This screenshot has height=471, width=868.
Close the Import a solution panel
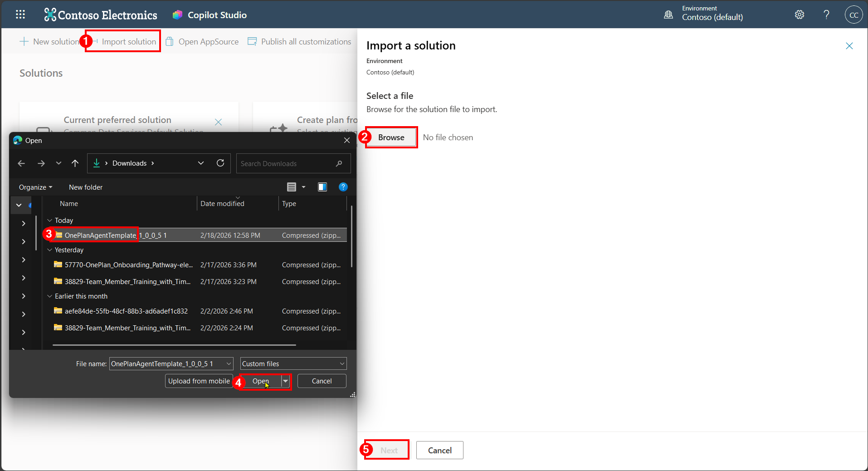pos(849,46)
